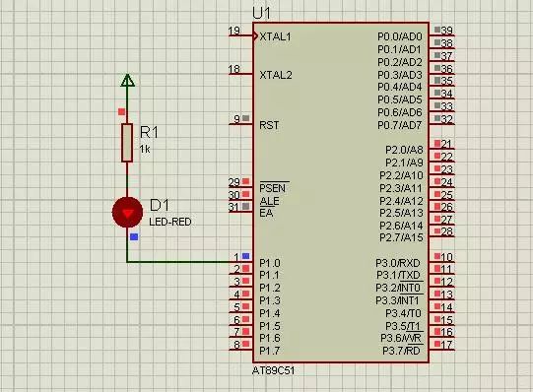Screen dimensions: 533x392
Task: Click the P2.0/A8 pin label
Action: [404, 150]
